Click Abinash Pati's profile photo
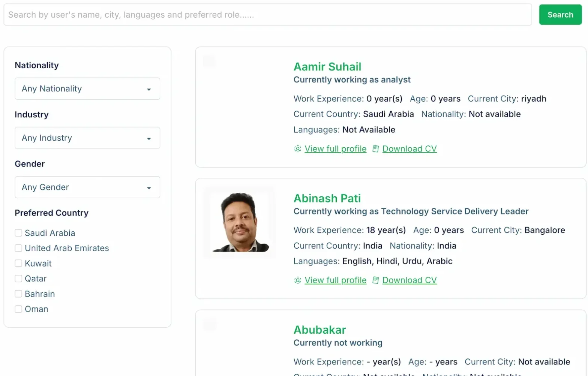This screenshot has height=376, width=588. pos(239,222)
